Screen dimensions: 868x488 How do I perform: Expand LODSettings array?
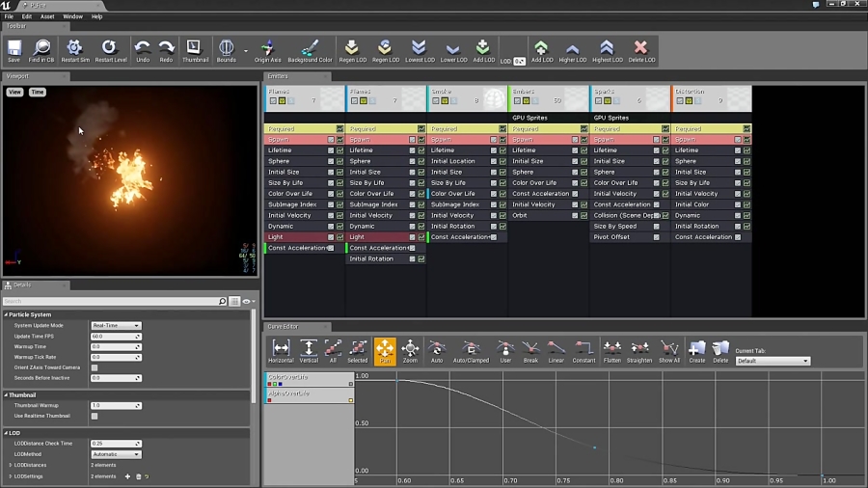coord(11,476)
